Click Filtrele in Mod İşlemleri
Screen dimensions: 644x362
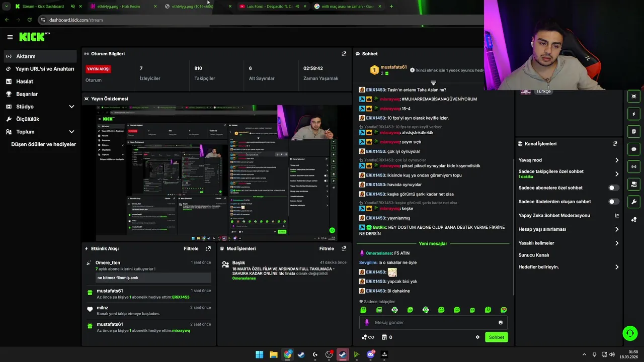coord(327,248)
